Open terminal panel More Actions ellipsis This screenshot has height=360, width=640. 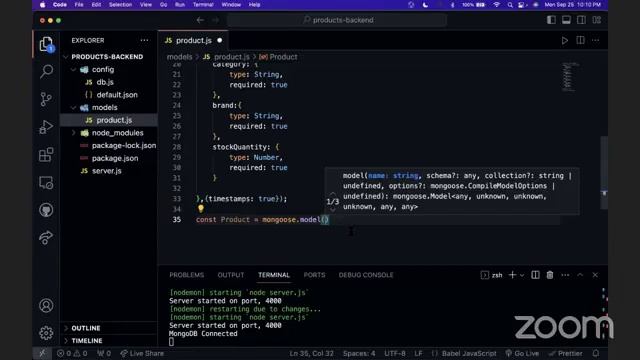565,275
